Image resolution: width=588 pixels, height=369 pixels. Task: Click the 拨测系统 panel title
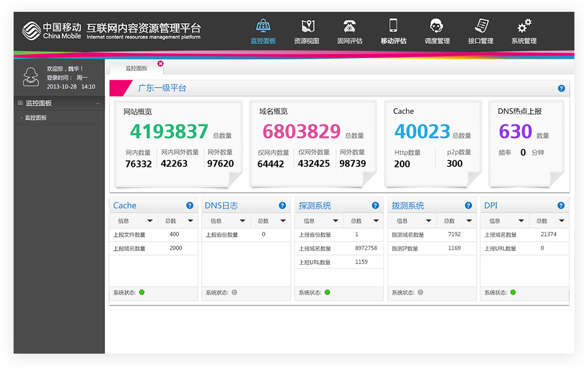point(408,206)
